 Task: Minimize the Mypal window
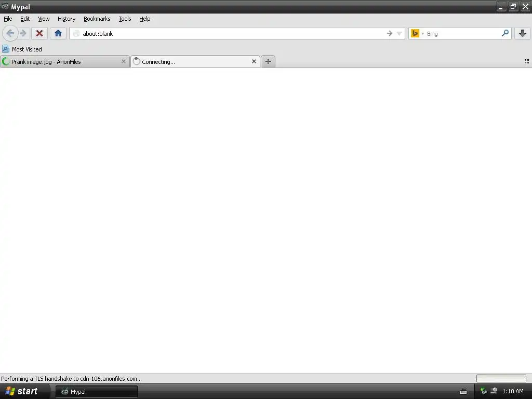(501, 6)
